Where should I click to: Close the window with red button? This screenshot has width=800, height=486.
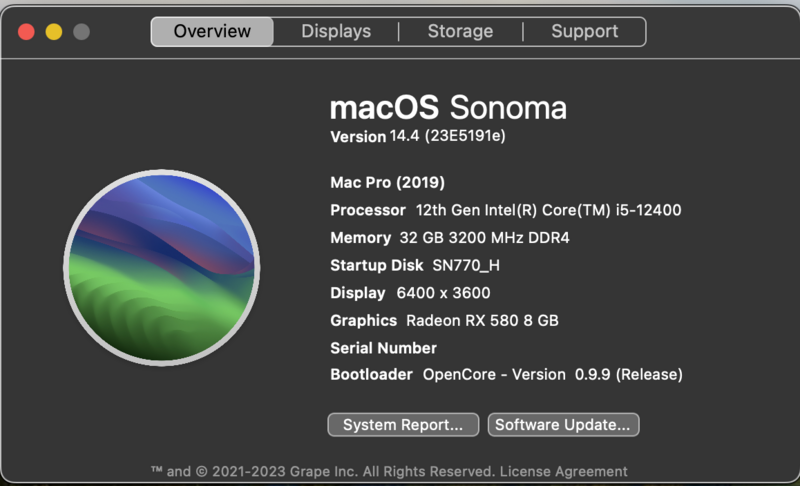coord(26,32)
